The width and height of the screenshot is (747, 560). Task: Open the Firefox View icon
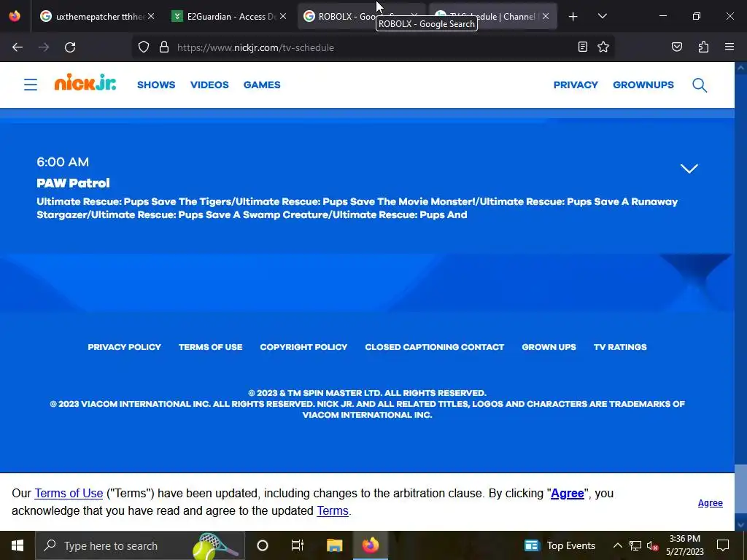[15, 16]
